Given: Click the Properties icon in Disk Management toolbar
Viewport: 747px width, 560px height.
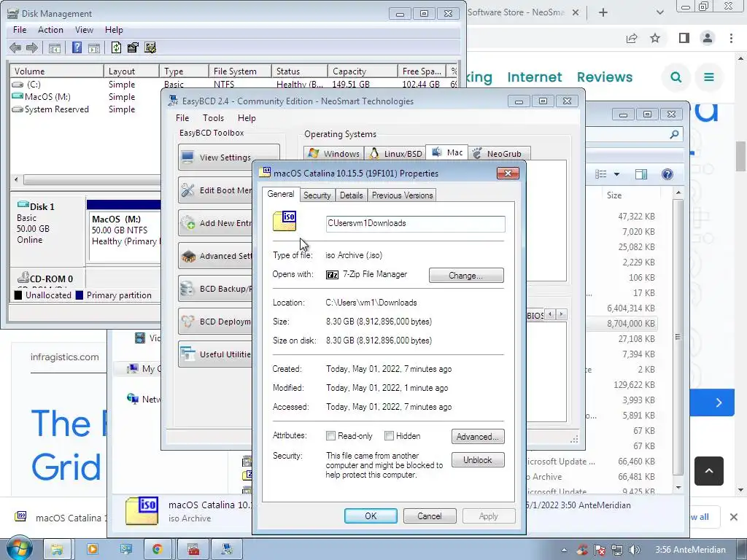Looking at the screenshot, I should (133, 47).
